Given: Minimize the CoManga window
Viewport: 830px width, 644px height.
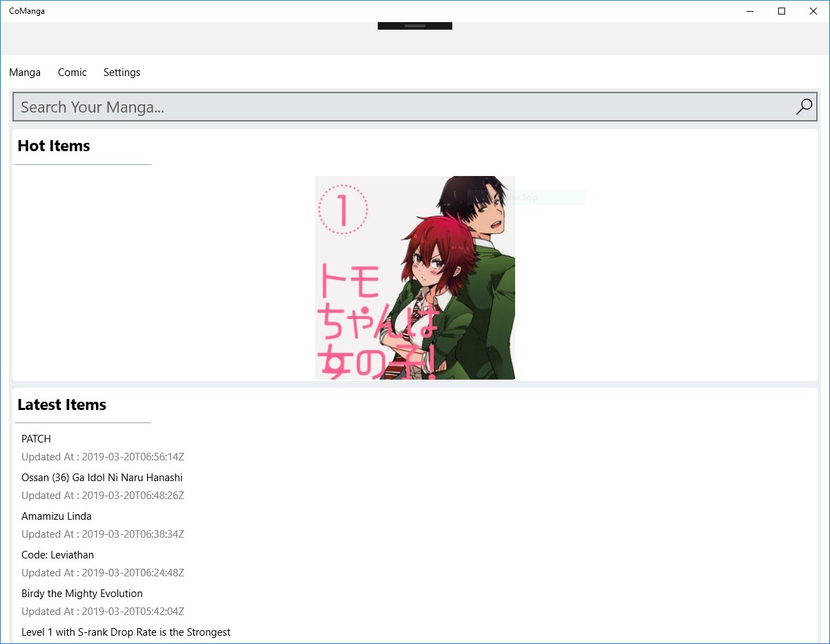Looking at the screenshot, I should pos(750,11).
